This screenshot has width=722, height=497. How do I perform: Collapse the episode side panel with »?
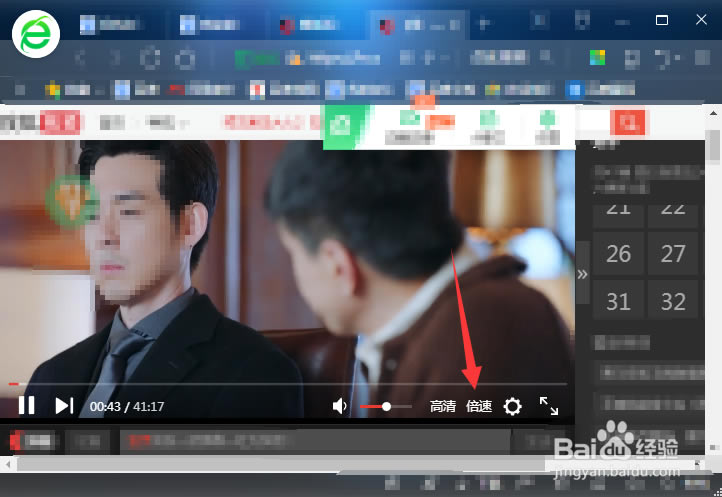click(x=582, y=274)
